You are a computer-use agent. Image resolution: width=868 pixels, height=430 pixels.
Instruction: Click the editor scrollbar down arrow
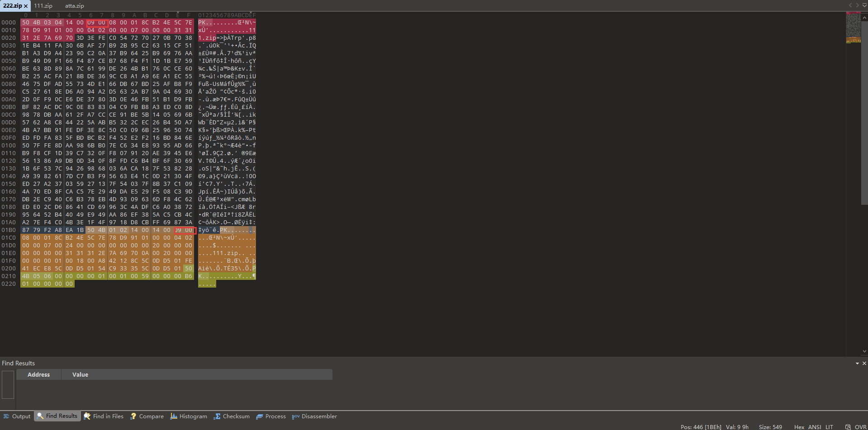(864, 351)
